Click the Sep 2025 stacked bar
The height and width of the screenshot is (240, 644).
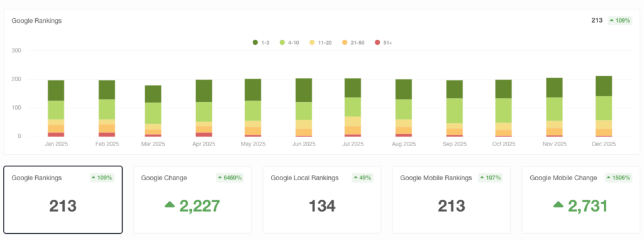pyautogui.click(x=455, y=108)
